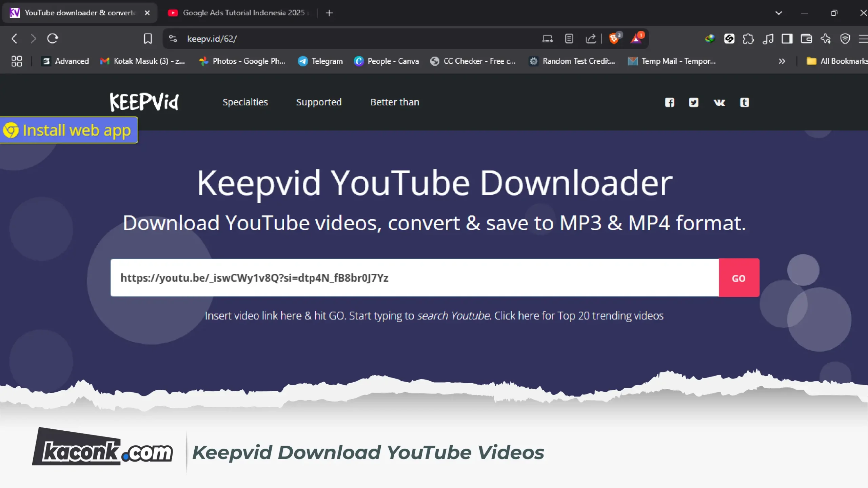The image size is (868, 488).
Task: Open site settings icon in address bar
Action: (x=173, y=39)
